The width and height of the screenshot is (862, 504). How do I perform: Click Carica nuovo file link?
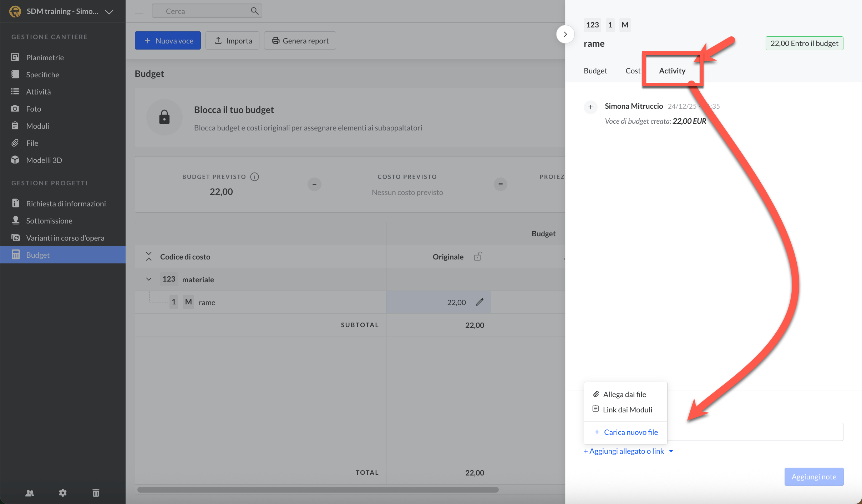630,432
